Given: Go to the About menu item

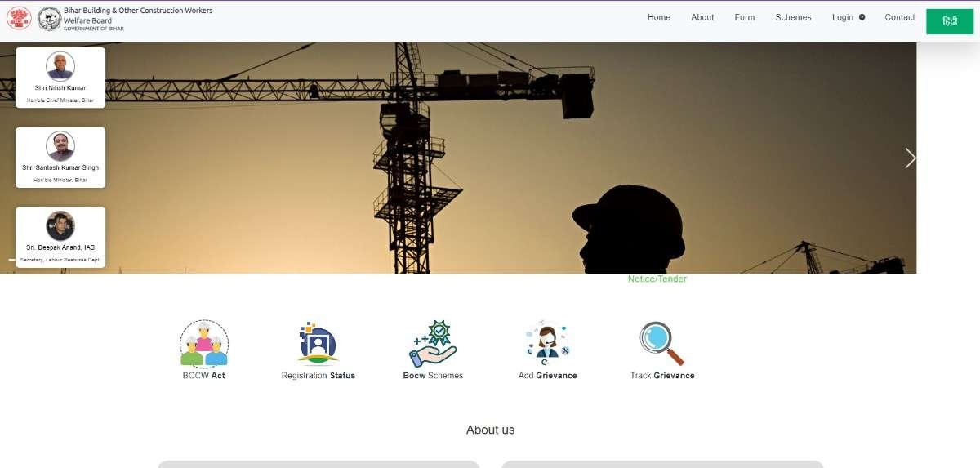Looking at the screenshot, I should tap(702, 17).
